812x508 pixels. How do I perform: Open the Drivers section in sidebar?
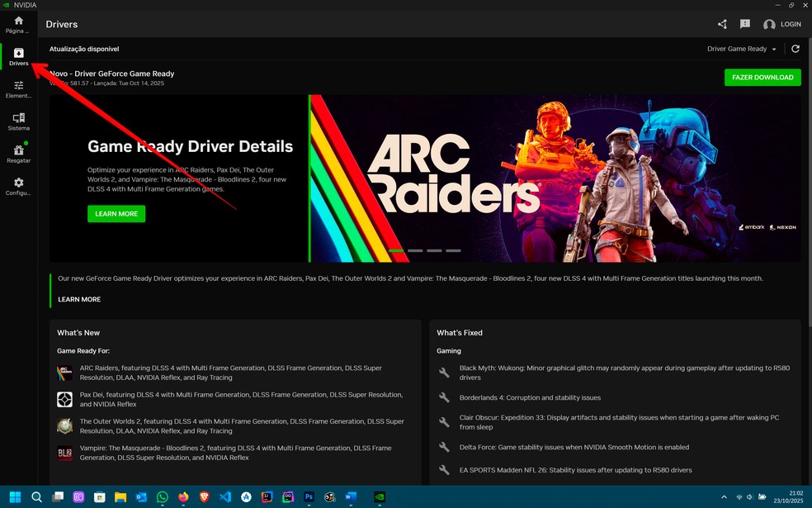point(18,57)
